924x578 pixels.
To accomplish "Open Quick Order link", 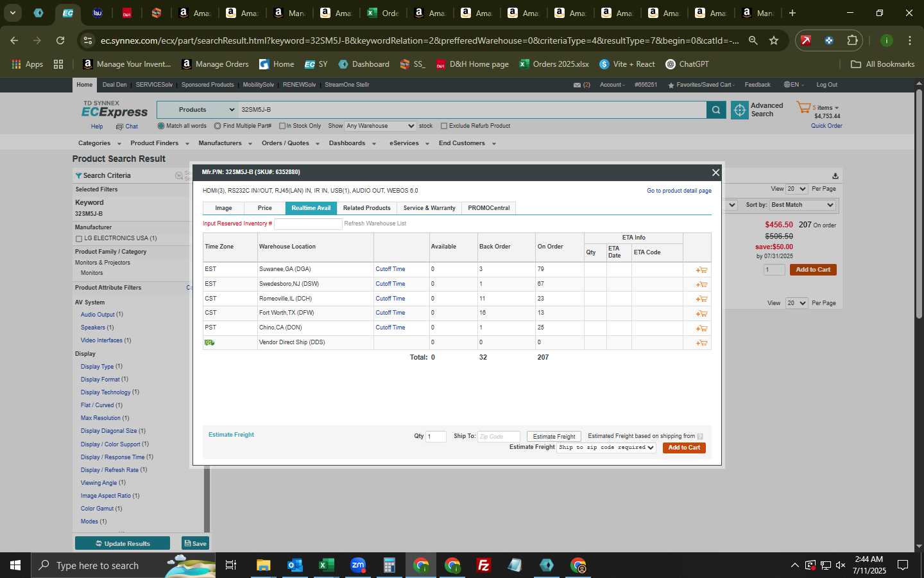I will [826, 126].
